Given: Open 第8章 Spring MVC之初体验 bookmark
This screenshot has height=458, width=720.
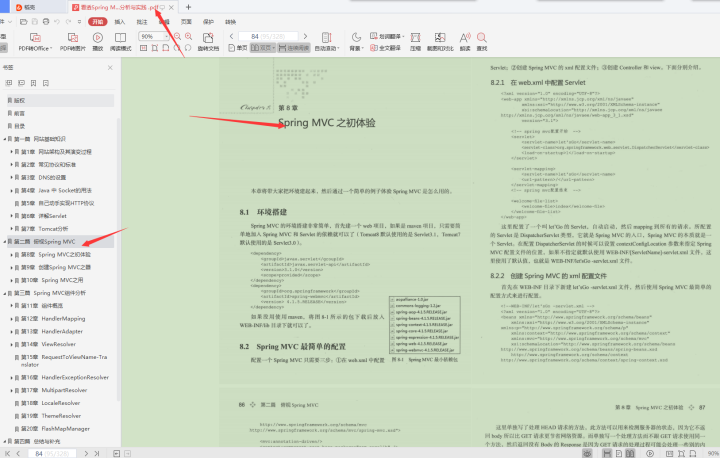Looking at the screenshot, I should tap(56, 254).
